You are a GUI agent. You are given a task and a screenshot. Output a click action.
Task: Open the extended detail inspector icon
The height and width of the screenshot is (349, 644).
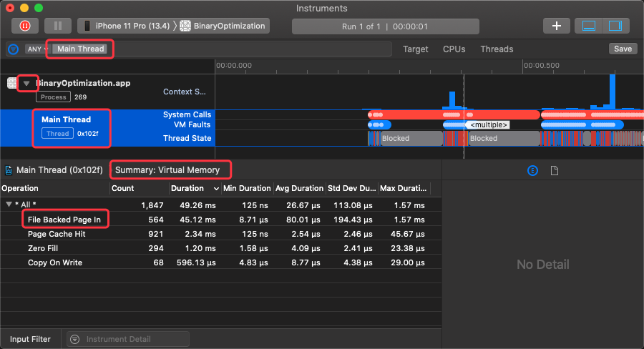pyautogui.click(x=532, y=170)
